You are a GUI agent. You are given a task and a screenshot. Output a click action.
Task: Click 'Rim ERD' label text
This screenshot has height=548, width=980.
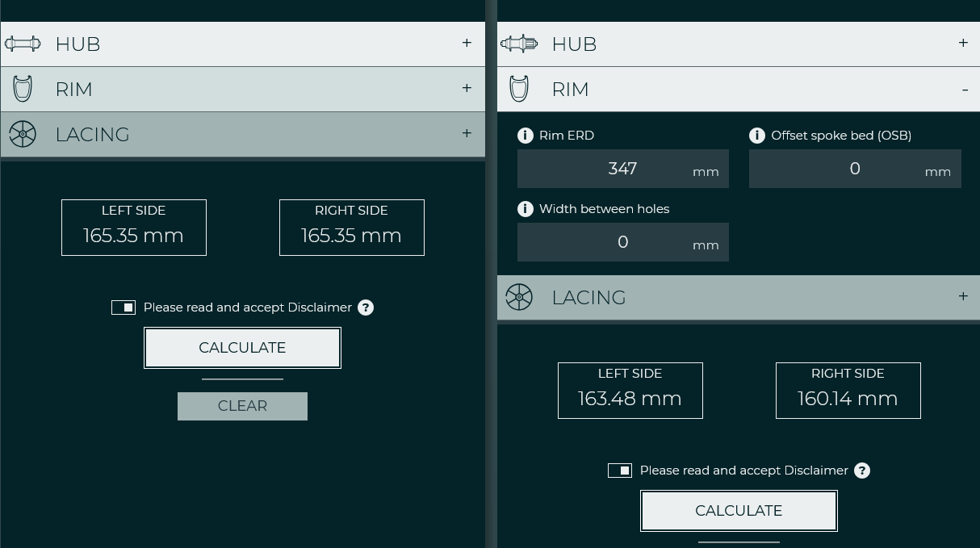(x=567, y=136)
